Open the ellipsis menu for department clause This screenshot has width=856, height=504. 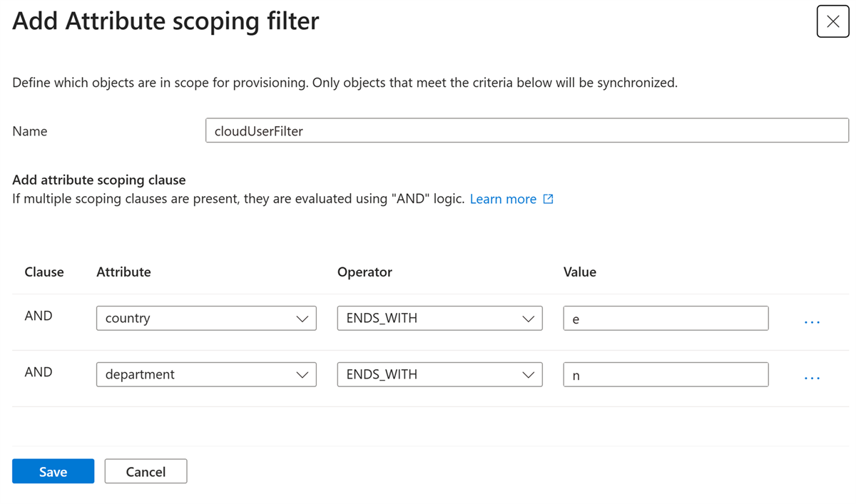tap(812, 379)
